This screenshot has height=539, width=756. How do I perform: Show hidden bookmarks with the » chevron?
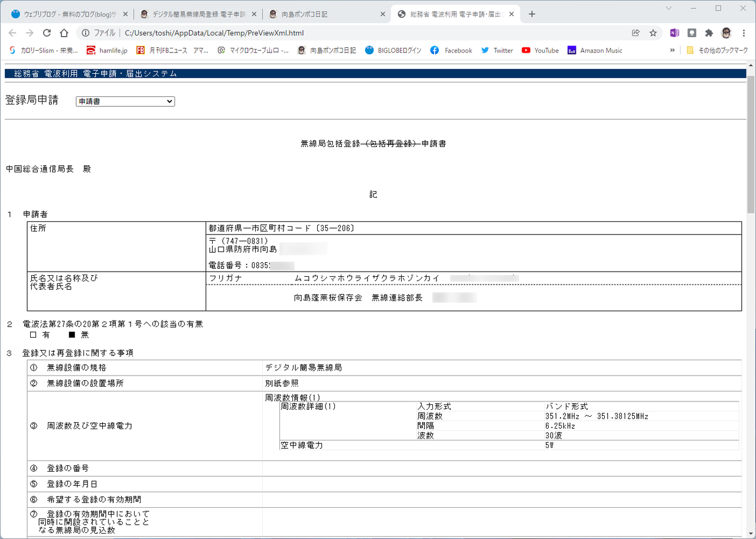click(672, 51)
